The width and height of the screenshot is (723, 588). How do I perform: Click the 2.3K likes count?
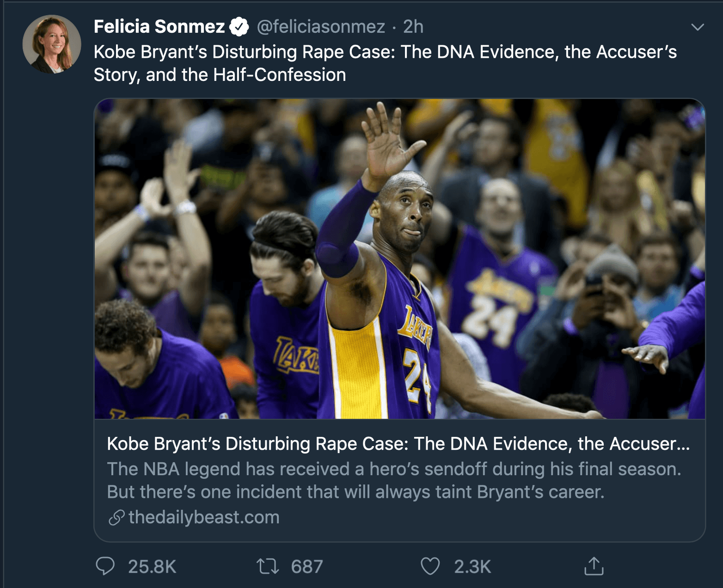coord(472,566)
